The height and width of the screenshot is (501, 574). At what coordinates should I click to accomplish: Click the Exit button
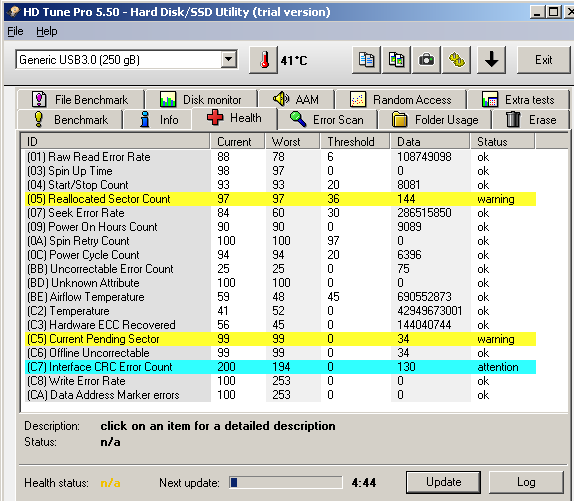click(543, 60)
